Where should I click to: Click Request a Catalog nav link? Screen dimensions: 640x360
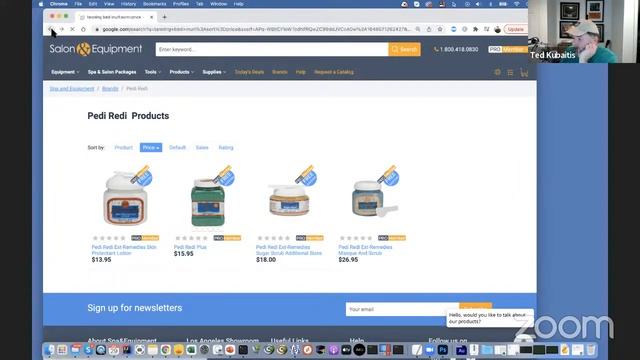pyautogui.click(x=333, y=72)
